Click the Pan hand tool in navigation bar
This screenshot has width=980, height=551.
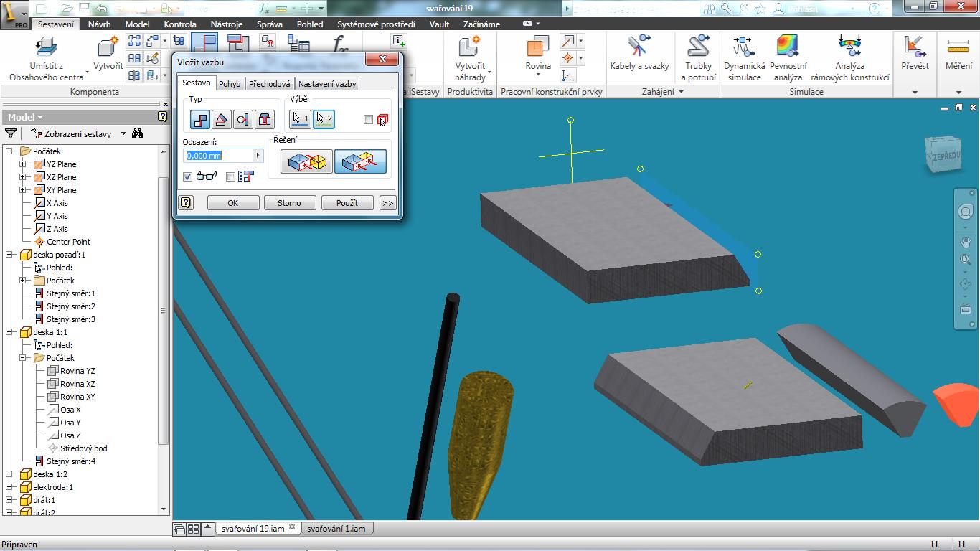tap(966, 242)
